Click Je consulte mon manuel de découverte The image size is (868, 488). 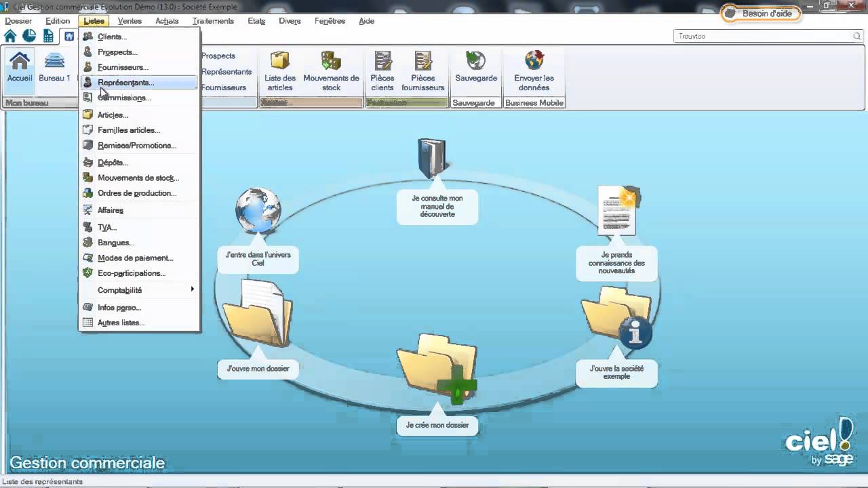437,206
